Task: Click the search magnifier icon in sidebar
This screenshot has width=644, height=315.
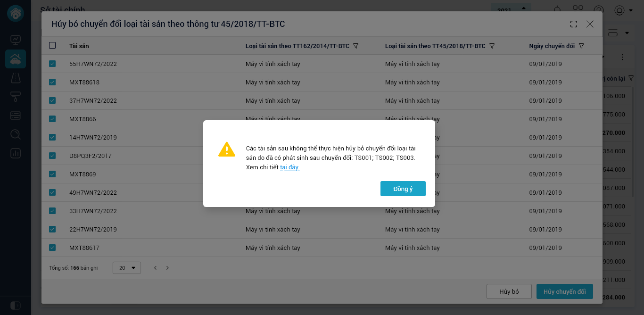Action: pos(16,134)
